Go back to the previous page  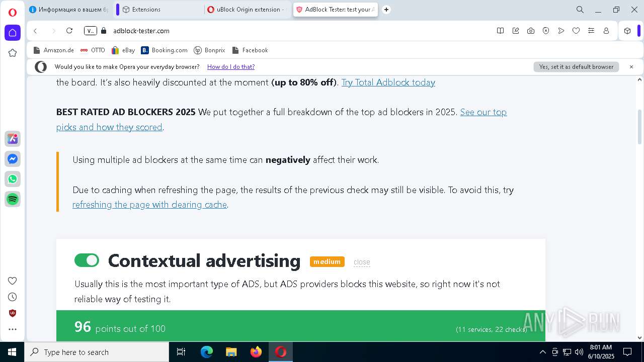point(35,31)
